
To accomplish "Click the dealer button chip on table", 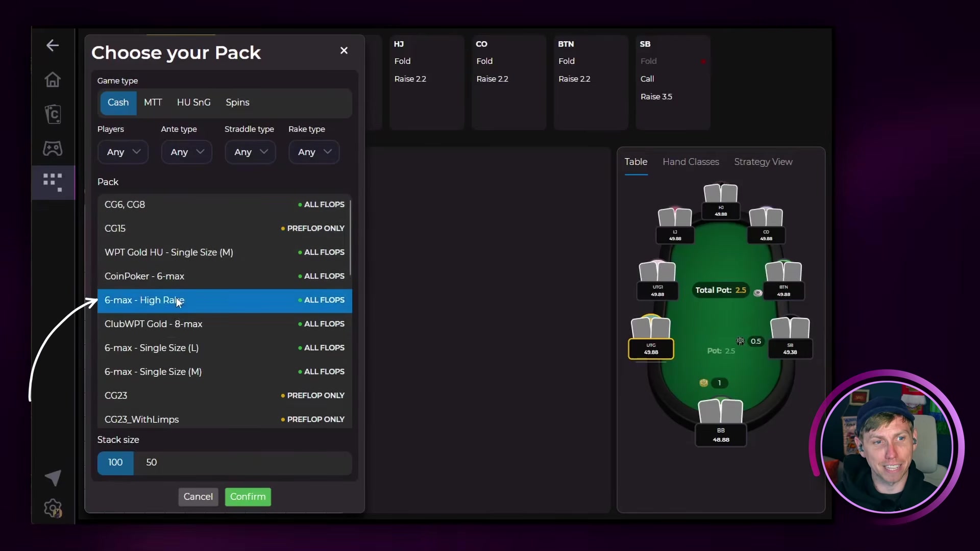I will pyautogui.click(x=758, y=293).
